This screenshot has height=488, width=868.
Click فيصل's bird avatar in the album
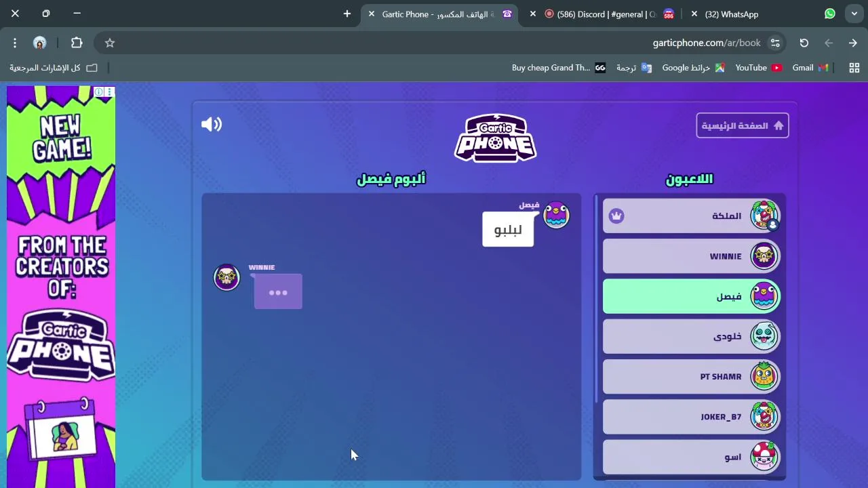click(x=556, y=215)
